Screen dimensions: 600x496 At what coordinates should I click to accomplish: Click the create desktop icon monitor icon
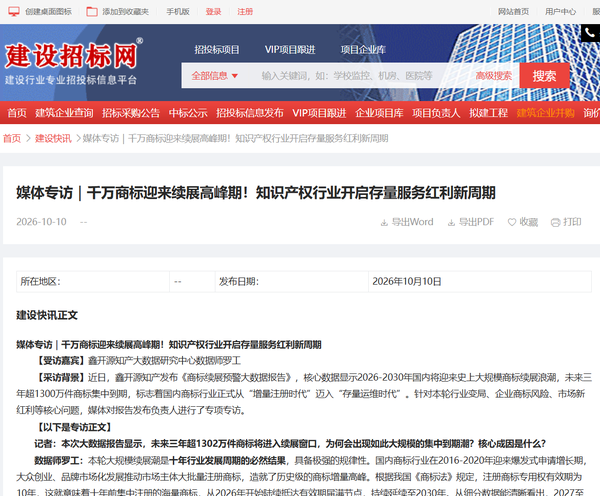click(x=14, y=11)
